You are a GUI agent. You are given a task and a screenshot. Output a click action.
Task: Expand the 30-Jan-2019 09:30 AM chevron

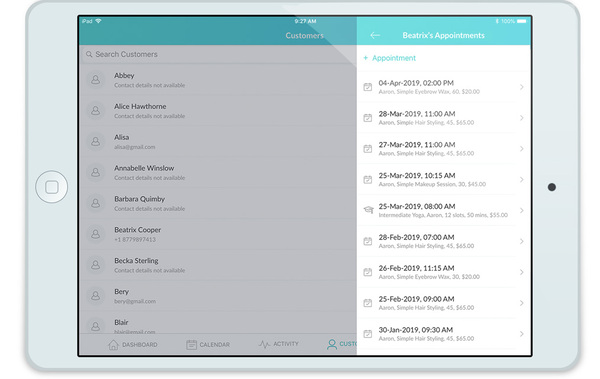pos(522,334)
